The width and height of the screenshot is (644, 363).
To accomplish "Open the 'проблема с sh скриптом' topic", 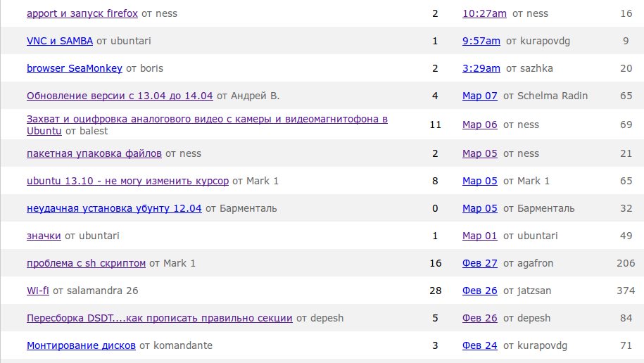I will click(x=86, y=263).
